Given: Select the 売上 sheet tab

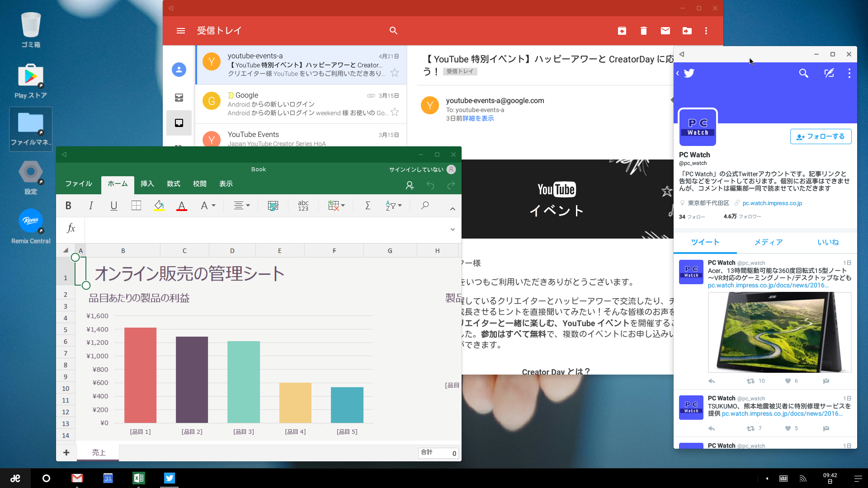Looking at the screenshot, I should click(x=98, y=452).
